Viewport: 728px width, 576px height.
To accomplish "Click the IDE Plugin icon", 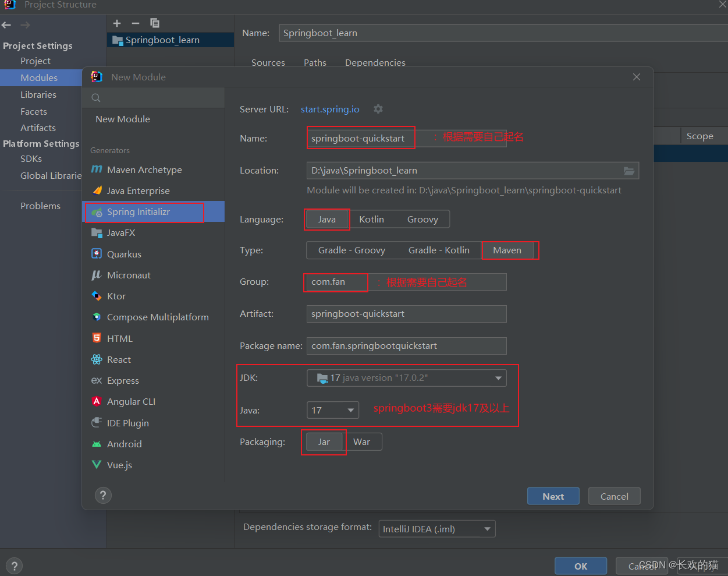I will 97,423.
